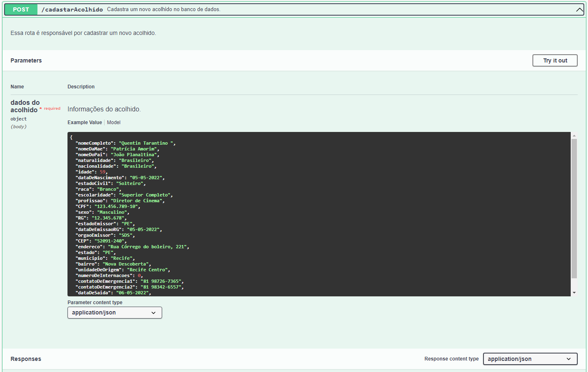This screenshot has width=588, height=372.
Task: Click the "estadoCivil" value Solteiro
Action: click(130, 183)
